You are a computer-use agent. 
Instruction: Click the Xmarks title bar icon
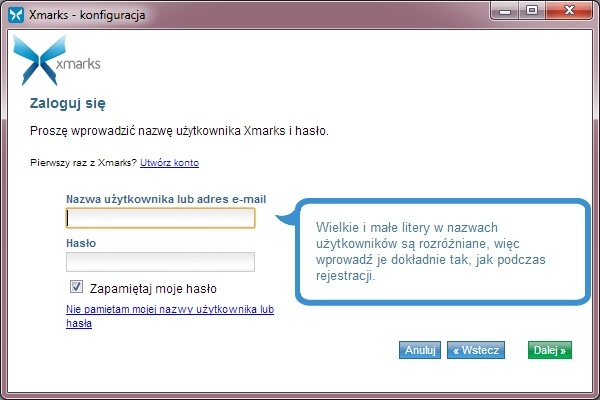click(16, 15)
